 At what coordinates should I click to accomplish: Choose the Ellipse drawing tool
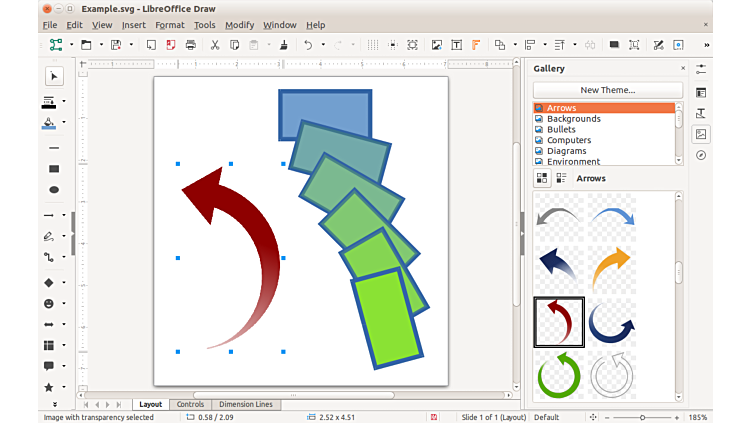(x=54, y=190)
